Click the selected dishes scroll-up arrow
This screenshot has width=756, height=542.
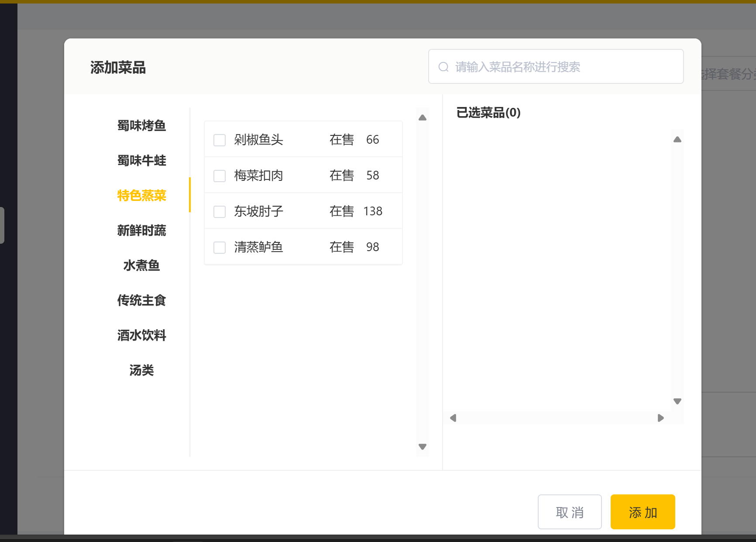pos(677,139)
